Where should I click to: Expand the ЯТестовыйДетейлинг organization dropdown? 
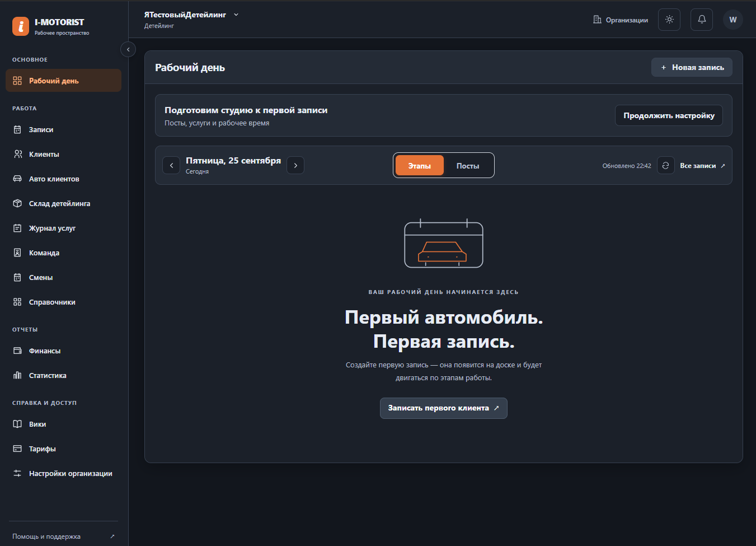(x=191, y=15)
